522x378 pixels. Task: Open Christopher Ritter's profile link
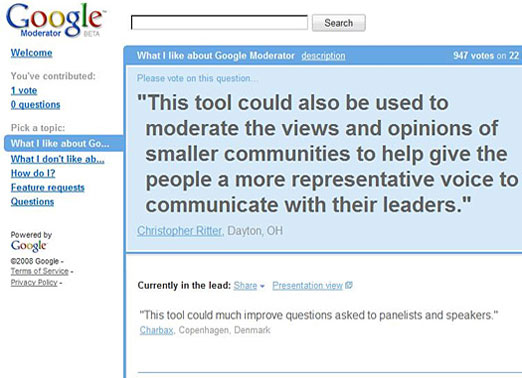click(x=180, y=231)
